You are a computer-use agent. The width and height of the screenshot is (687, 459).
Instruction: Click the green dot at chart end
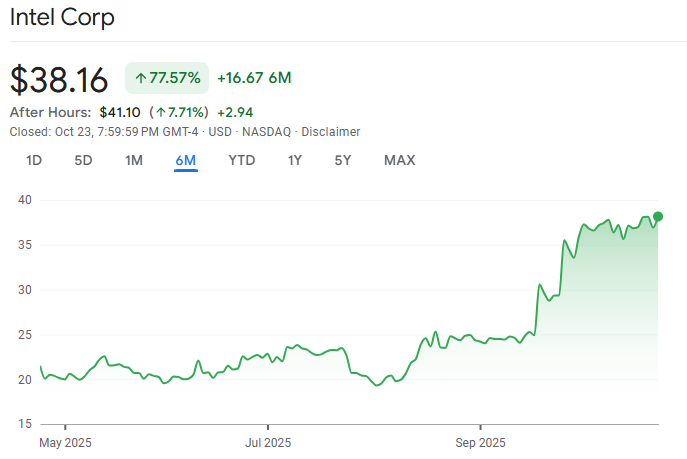pos(658,216)
